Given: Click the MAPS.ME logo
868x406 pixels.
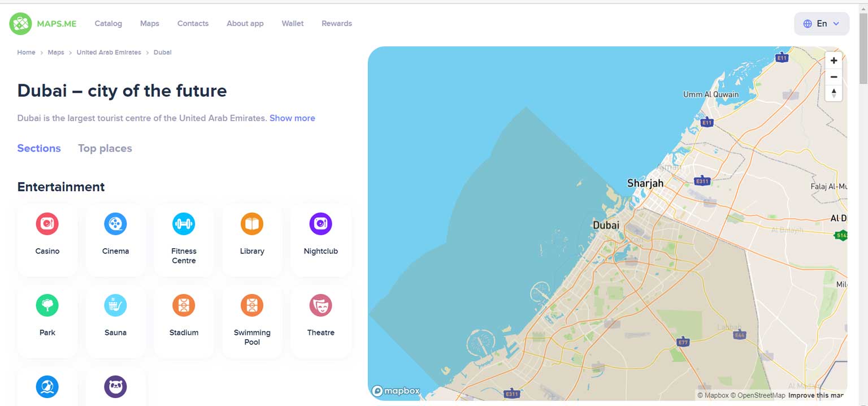Looking at the screenshot, I should coord(42,23).
